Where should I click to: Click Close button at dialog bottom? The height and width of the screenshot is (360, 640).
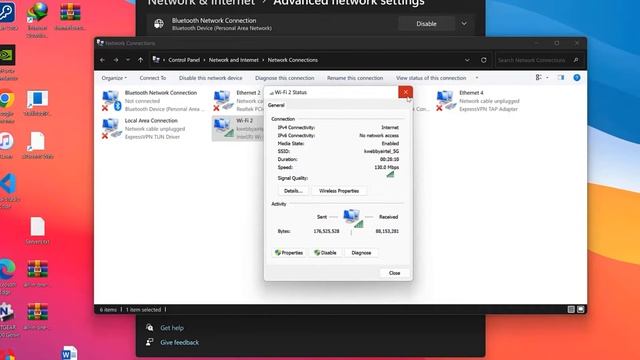point(394,273)
